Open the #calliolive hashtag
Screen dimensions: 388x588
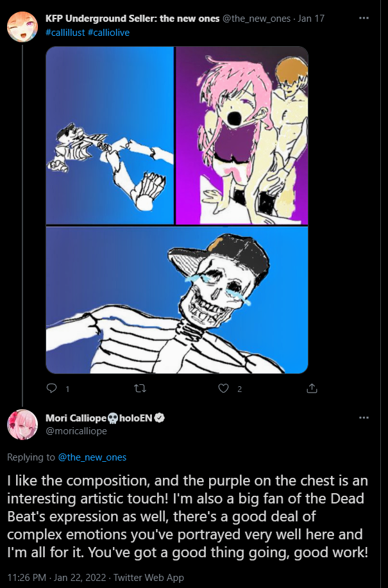click(x=108, y=32)
